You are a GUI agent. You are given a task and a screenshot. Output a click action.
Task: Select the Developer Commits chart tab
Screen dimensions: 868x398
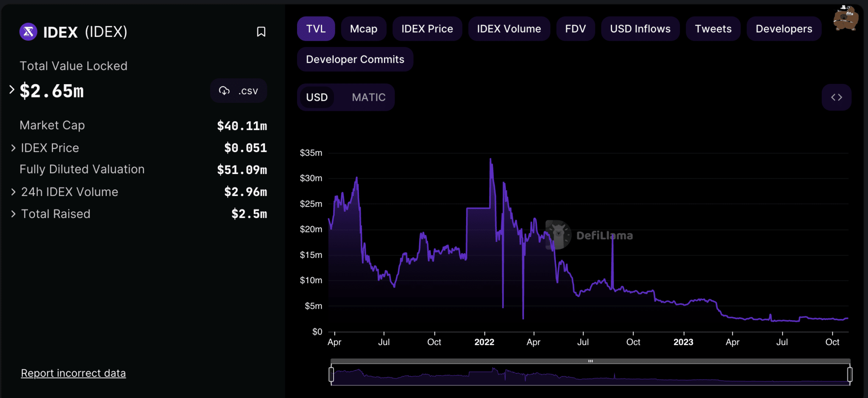[355, 59]
